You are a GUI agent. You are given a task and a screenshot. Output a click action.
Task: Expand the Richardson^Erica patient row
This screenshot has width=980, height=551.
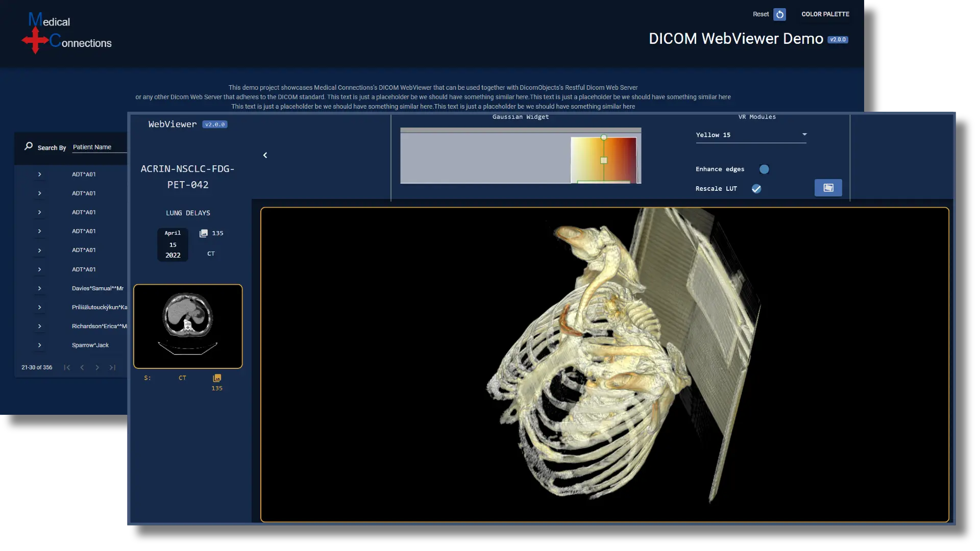click(39, 326)
